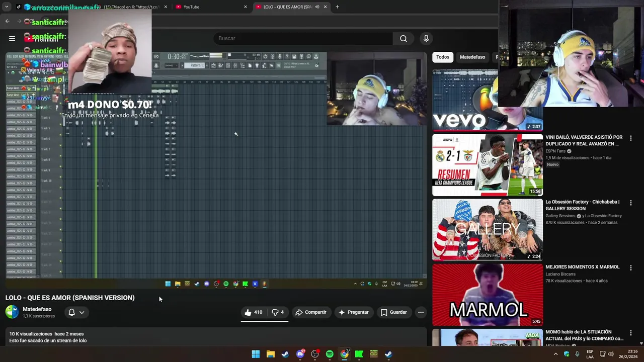Open OBS Studio from the taskbar

coord(315,354)
